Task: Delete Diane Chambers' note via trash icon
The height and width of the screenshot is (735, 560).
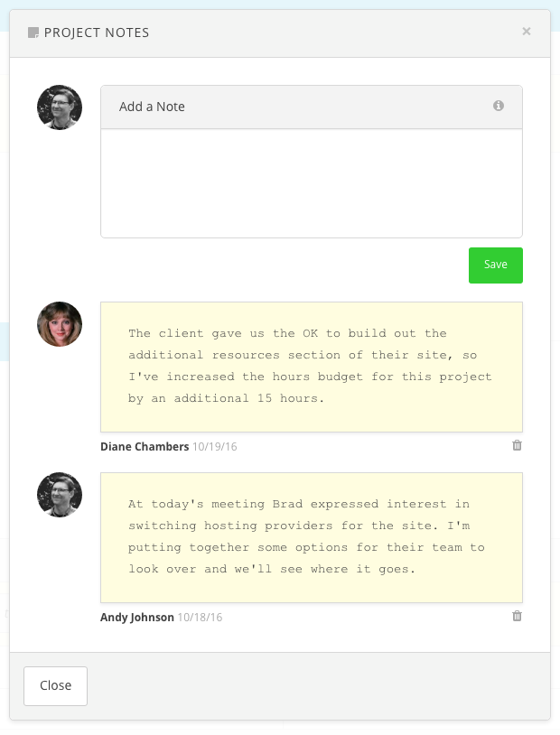Action: [518, 445]
